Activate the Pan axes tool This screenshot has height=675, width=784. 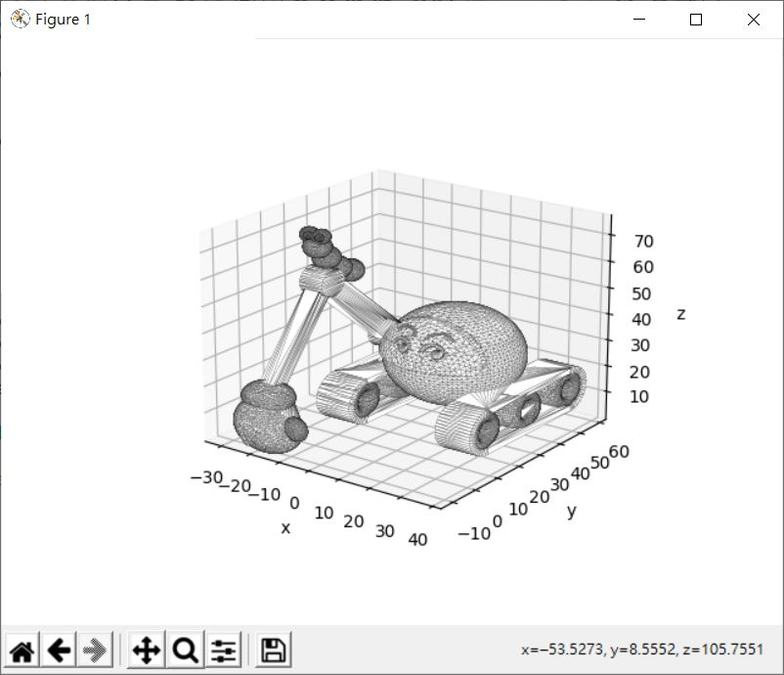(x=146, y=650)
